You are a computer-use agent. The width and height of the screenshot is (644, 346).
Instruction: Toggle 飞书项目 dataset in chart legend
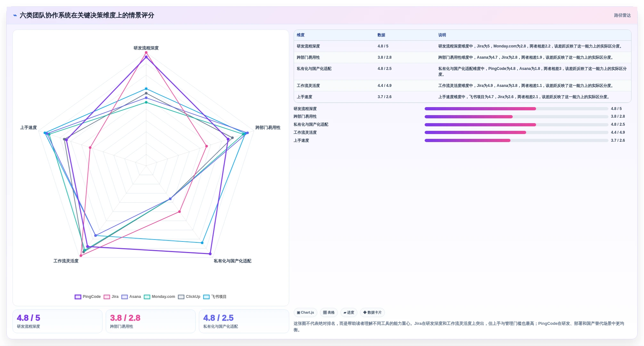pyautogui.click(x=215, y=297)
